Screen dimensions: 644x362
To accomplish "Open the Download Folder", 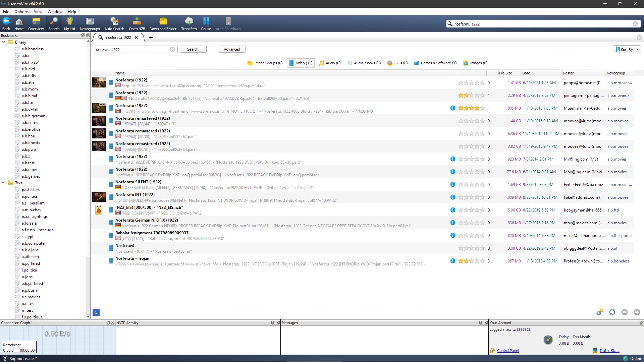I will (x=163, y=24).
